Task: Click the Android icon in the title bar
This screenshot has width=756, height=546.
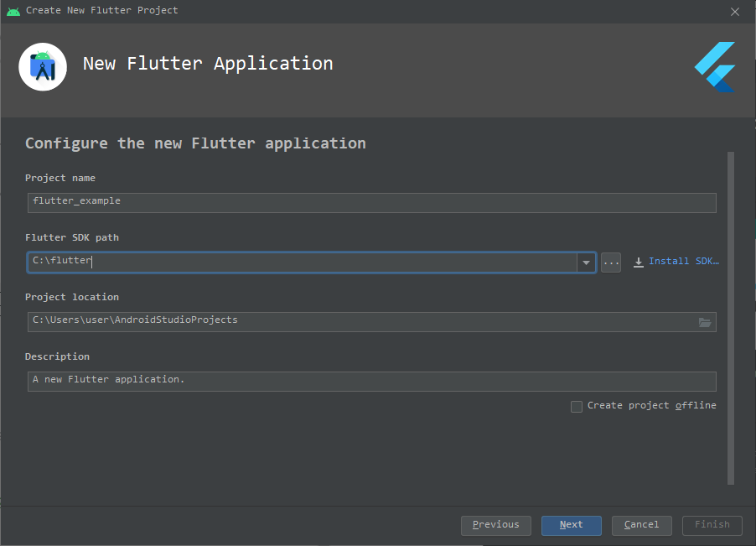Action: [13, 11]
